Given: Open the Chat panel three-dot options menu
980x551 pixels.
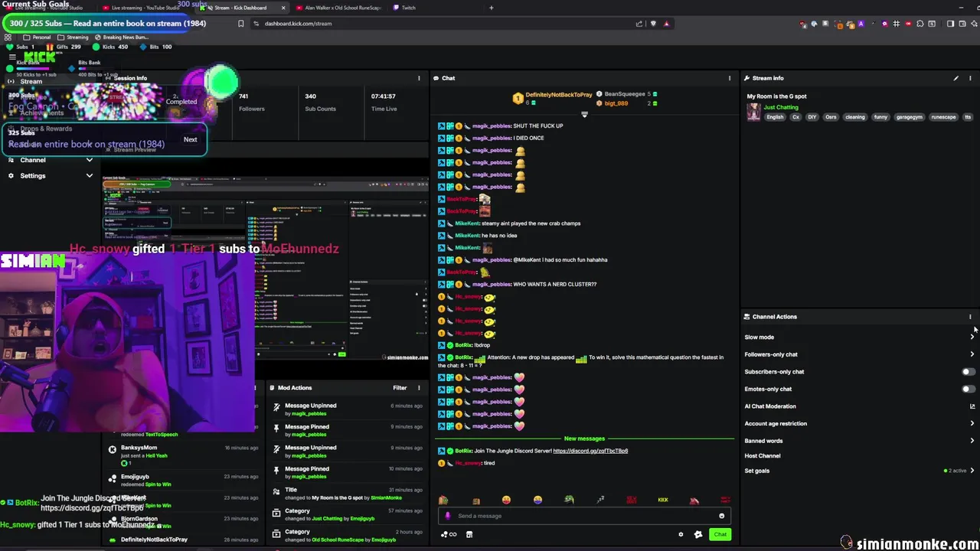Looking at the screenshot, I should coord(729,78).
